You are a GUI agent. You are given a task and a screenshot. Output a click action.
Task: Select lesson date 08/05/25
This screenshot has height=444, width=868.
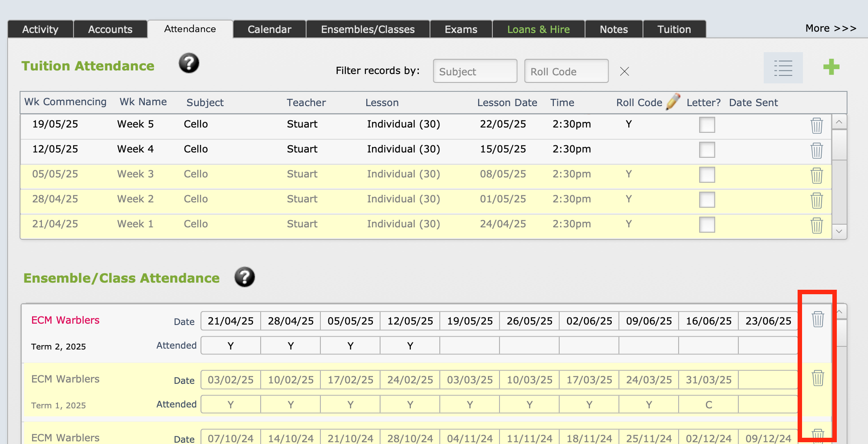[503, 174]
